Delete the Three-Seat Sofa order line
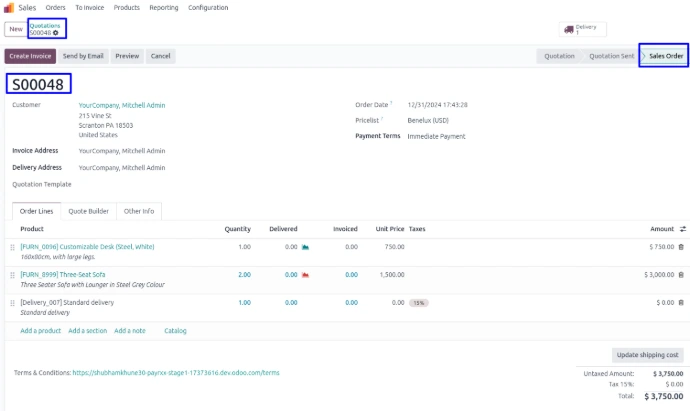Screen dimensions: 690x411 (x=681, y=274)
